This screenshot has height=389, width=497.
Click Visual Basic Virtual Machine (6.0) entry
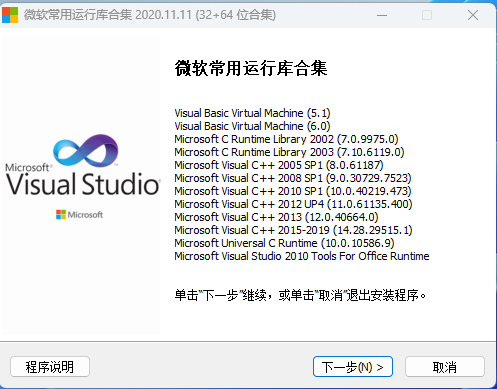pos(252,126)
